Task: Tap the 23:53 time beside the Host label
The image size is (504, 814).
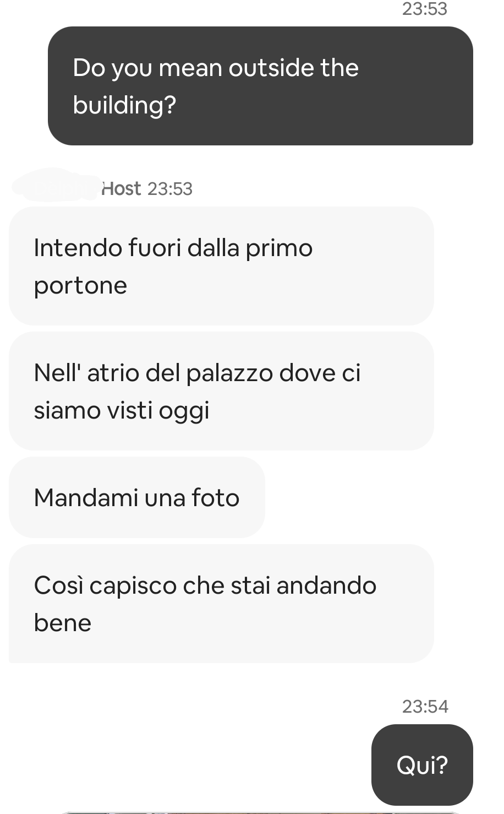Action: point(170,189)
